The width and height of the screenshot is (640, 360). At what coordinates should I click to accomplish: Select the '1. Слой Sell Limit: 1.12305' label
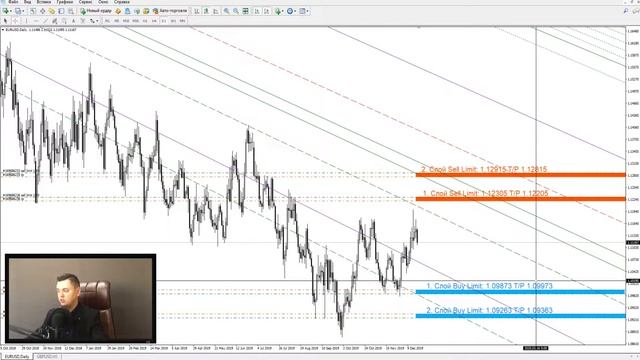pyautogui.click(x=485, y=193)
